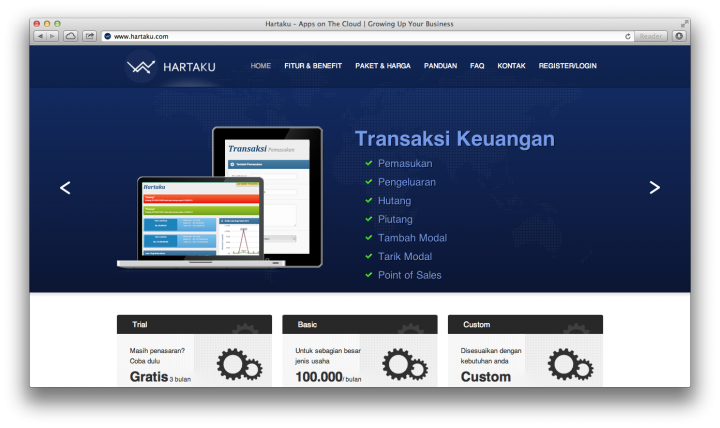Open iCloud tabs cloud icon

point(70,36)
